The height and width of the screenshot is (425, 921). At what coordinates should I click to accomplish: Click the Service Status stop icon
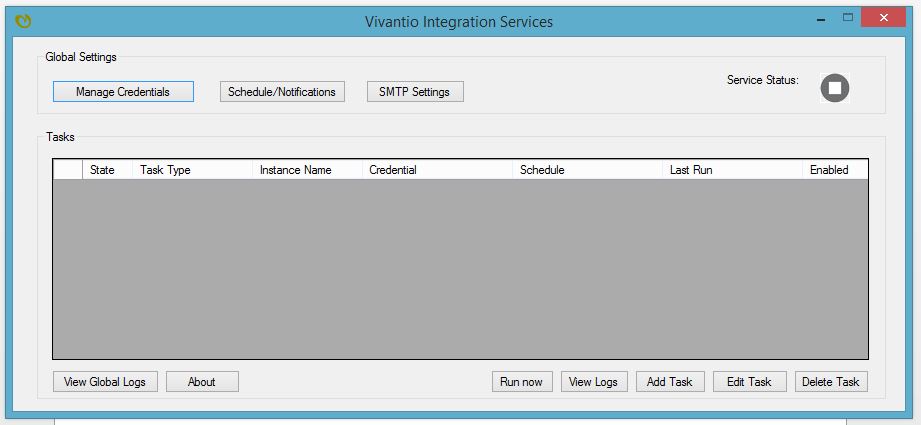coord(835,88)
